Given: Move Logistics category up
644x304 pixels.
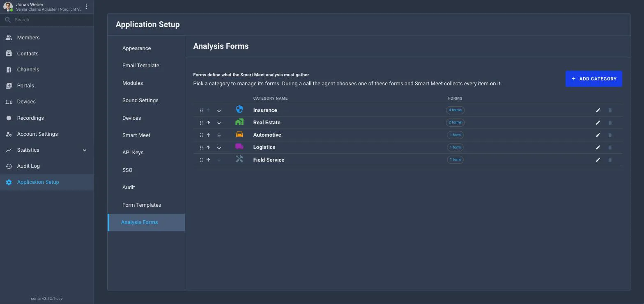Looking at the screenshot, I should pyautogui.click(x=208, y=147).
